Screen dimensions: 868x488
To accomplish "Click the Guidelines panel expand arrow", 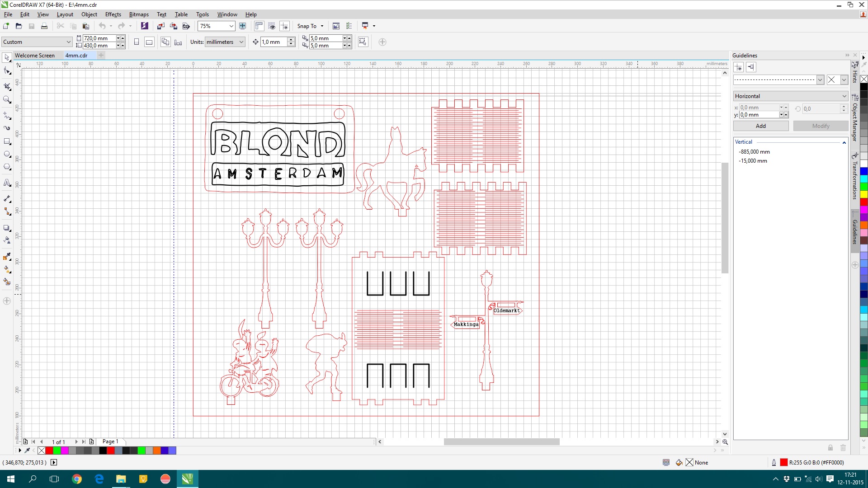I will coord(847,56).
